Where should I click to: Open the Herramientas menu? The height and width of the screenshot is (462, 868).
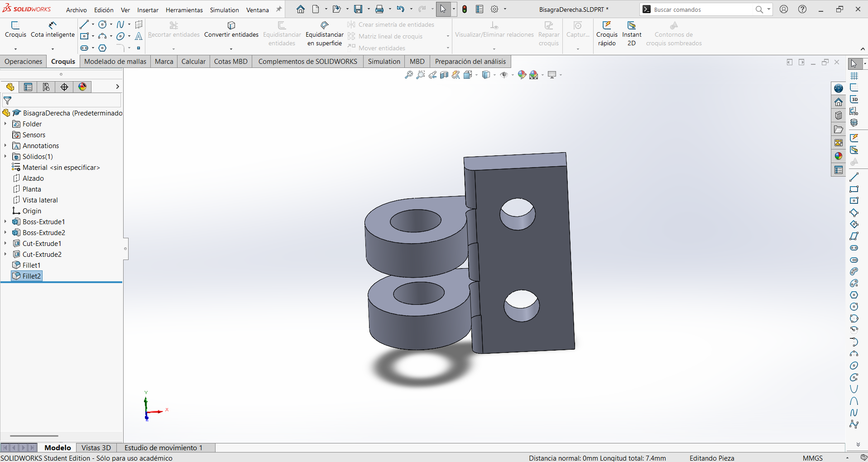(184, 10)
